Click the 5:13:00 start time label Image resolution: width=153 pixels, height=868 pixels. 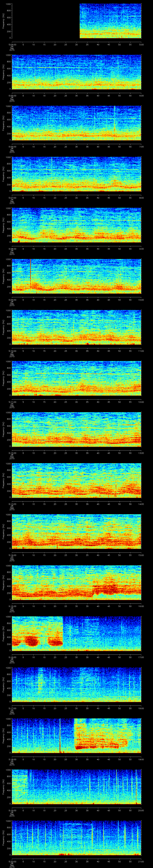coord(12,504)
